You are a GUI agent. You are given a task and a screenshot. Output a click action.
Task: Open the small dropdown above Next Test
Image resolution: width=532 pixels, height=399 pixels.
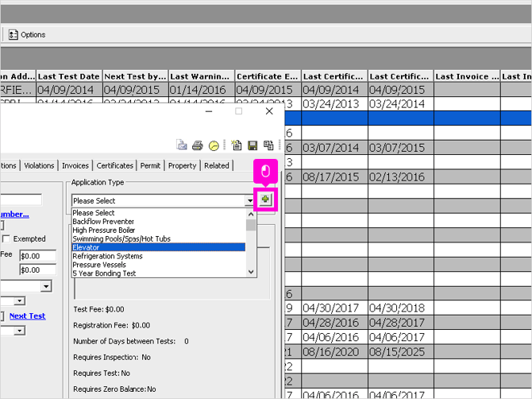pyautogui.click(x=20, y=301)
